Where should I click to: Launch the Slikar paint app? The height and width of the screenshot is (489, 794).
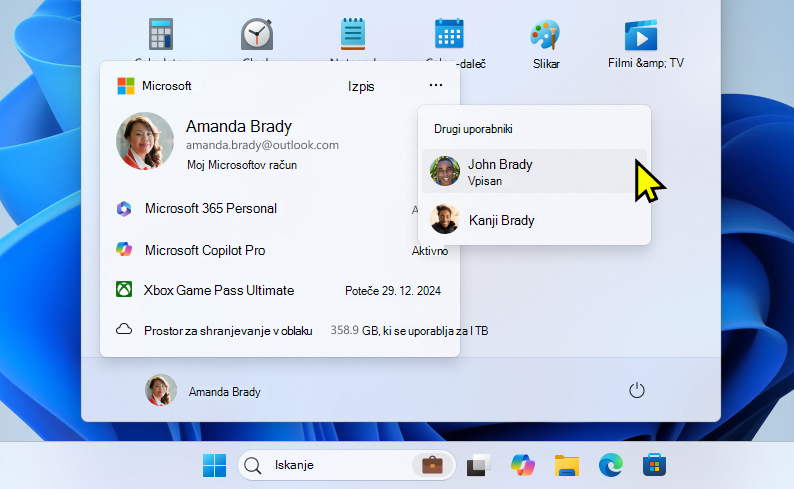click(545, 44)
